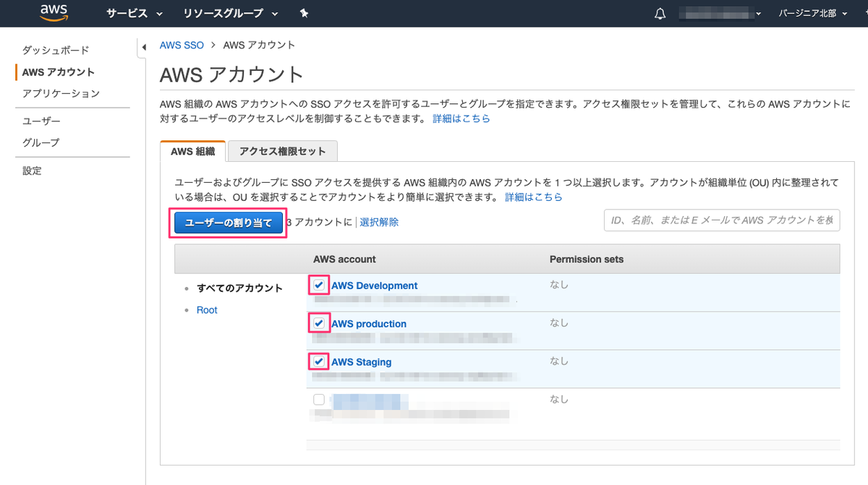Collapse the left sidebar with arrow icon

coord(143,48)
